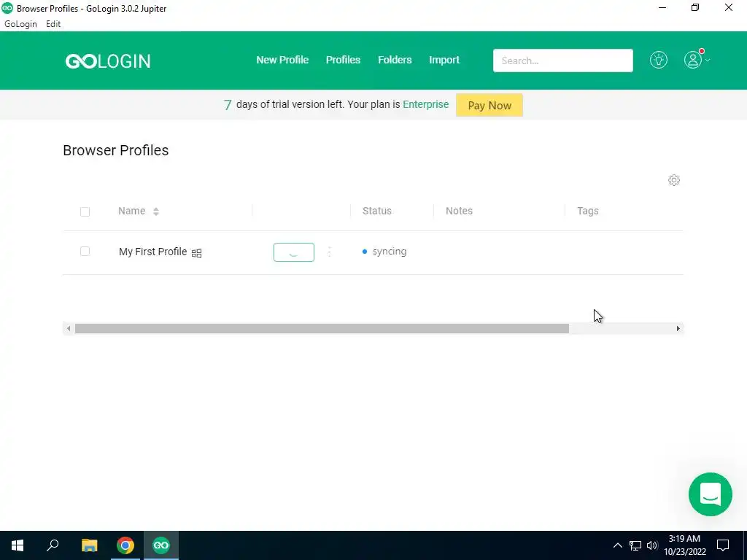Screen dimensions: 747x560
Task: Click the GoLogin title bar app icon
Action: [7, 8]
